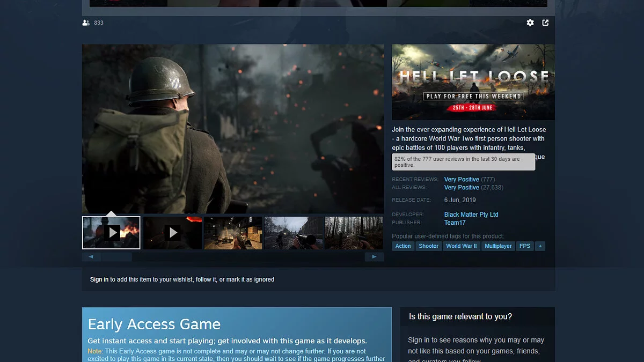The image size is (644, 362).
Task: Click the main soldier video preview
Action: coord(233,129)
